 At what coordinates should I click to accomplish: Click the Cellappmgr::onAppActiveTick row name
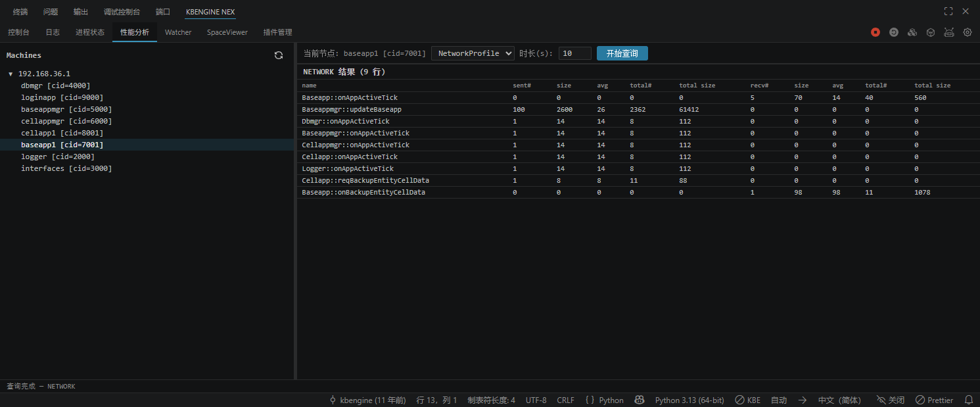(x=356, y=145)
